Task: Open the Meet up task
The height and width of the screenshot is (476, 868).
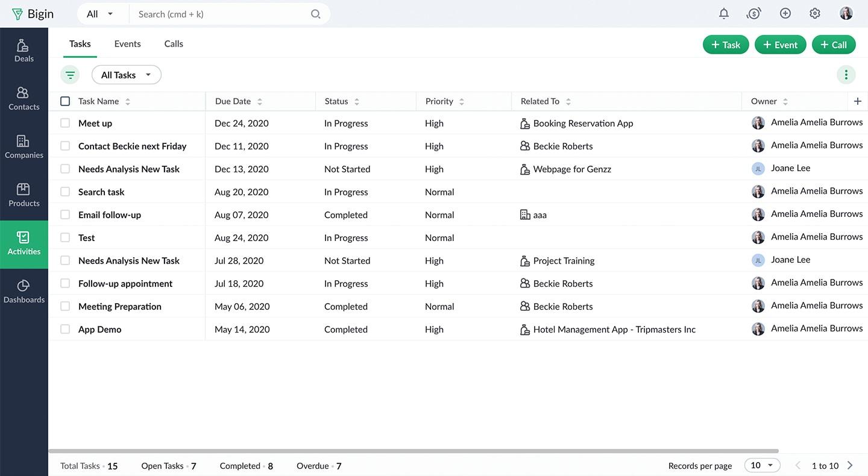Action: [95, 123]
